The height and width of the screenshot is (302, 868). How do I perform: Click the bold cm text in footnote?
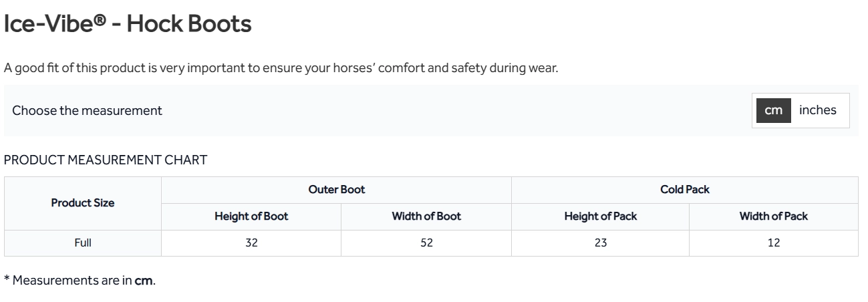(x=144, y=281)
